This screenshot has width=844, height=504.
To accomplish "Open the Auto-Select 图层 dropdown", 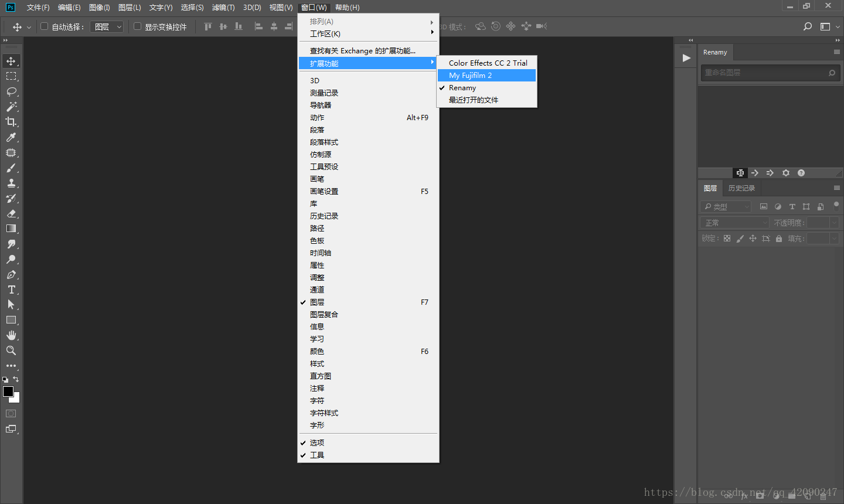I will pyautogui.click(x=107, y=26).
